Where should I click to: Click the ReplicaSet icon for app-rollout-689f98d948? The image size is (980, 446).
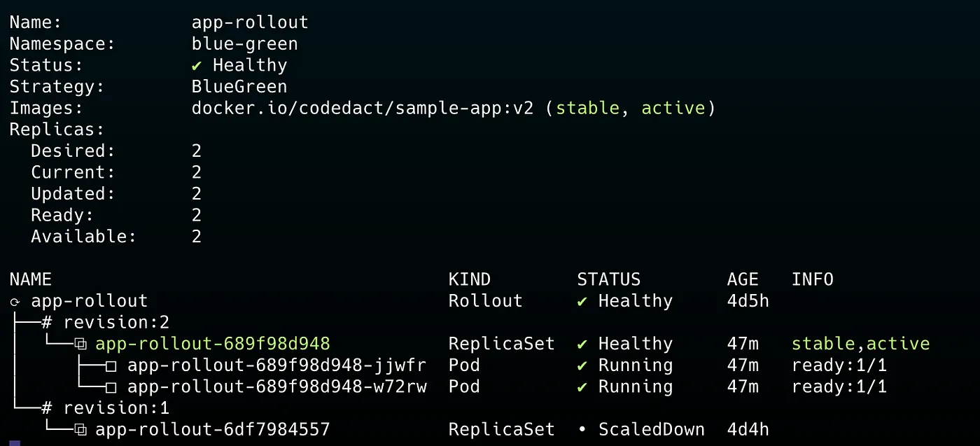(80, 344)
